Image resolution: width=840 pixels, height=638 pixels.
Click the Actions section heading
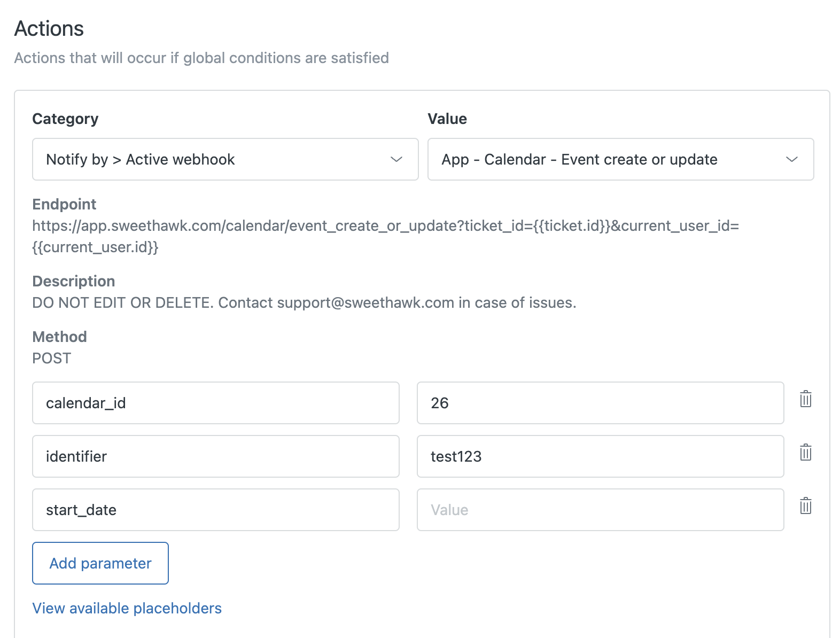coord(49,29)
